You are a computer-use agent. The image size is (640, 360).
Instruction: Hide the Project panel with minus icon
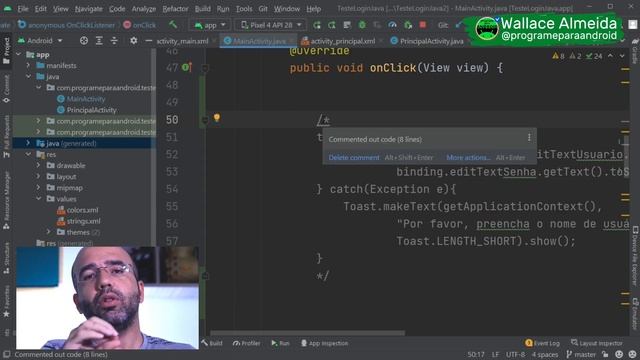[149, 41]
